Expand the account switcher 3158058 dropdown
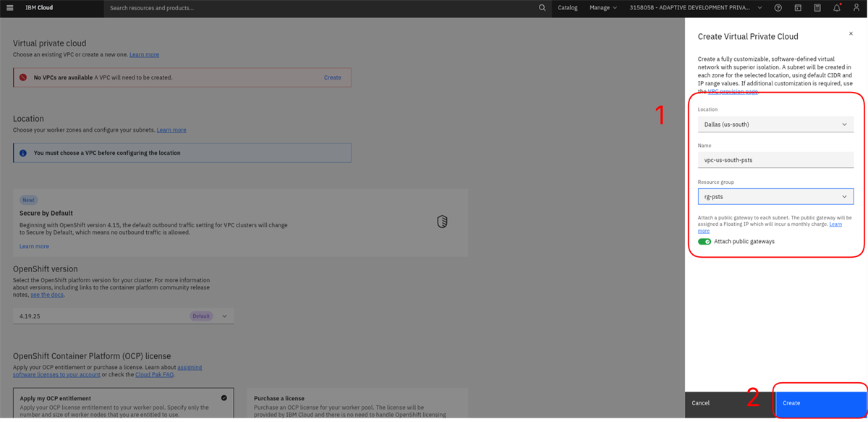The height and width of the screenshot is (422, 868). coord(696,8)
